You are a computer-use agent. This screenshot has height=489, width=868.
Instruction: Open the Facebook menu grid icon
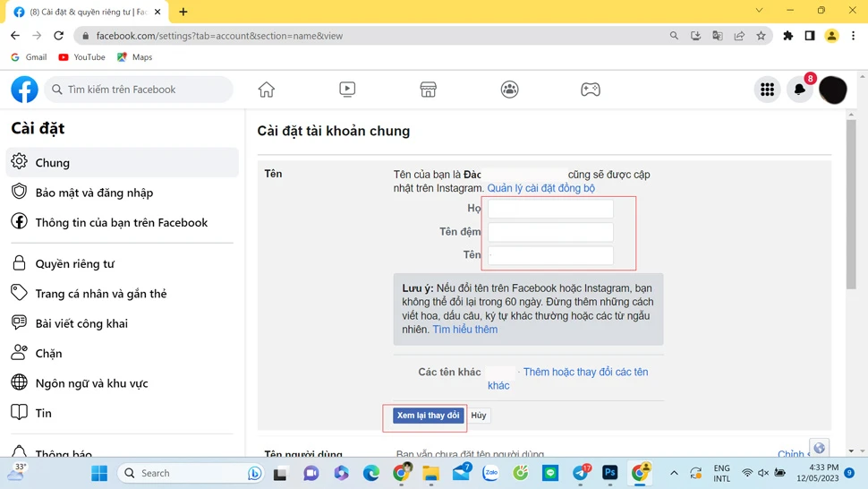tap(767, 90)
